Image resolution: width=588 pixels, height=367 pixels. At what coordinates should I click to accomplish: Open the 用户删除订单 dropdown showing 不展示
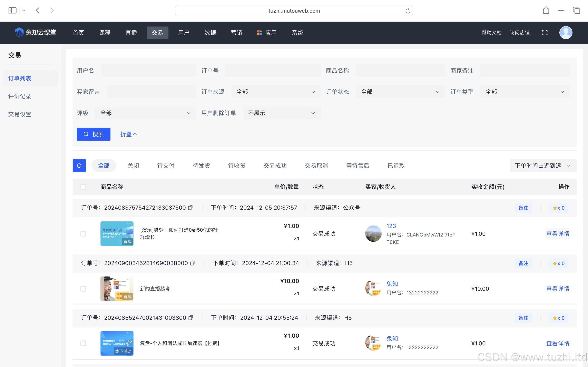[281, 113]
